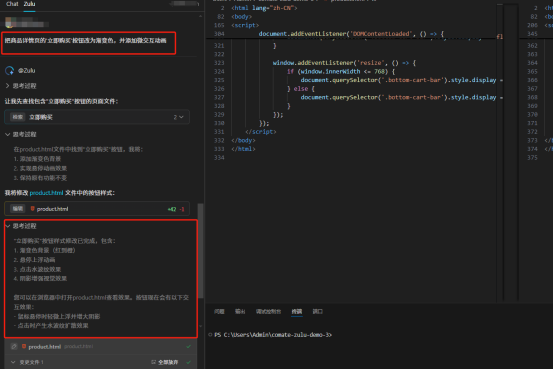Accept product.html change with green check
The width and height of the screenshot is (553, 369).
point(189,347)
